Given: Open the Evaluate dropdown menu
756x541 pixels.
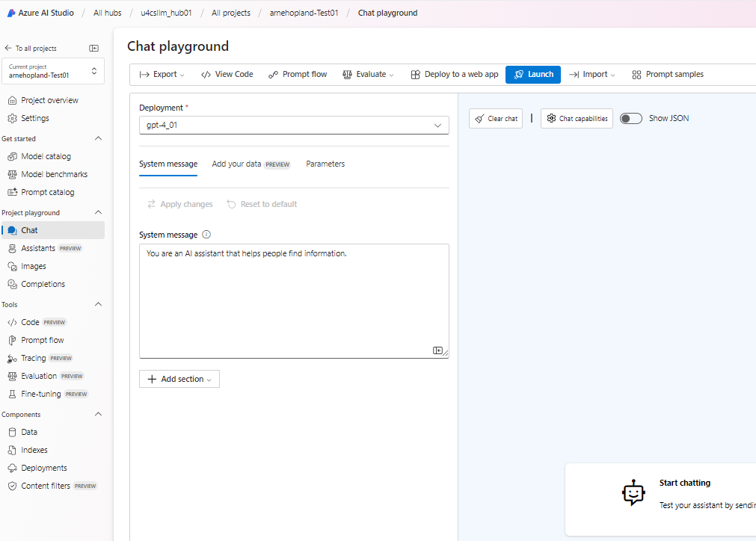Looking at the screenshot, I should pyautogui.click(x=369, y=74).
